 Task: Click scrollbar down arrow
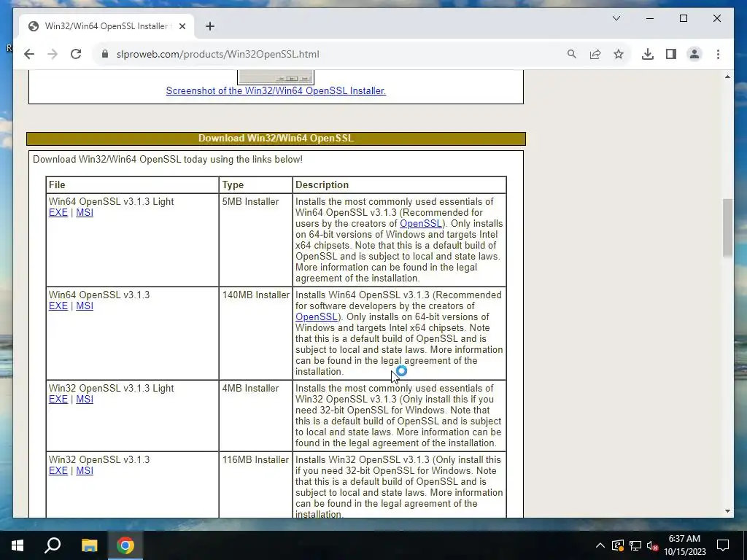click(727, 511)
